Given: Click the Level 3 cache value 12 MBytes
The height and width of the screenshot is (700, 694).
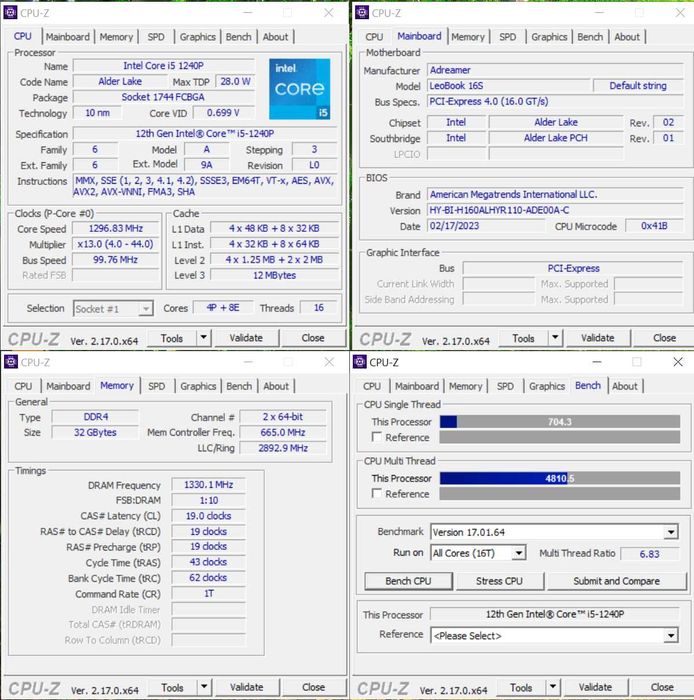Looking at the screenshot, I should [274, 275].
